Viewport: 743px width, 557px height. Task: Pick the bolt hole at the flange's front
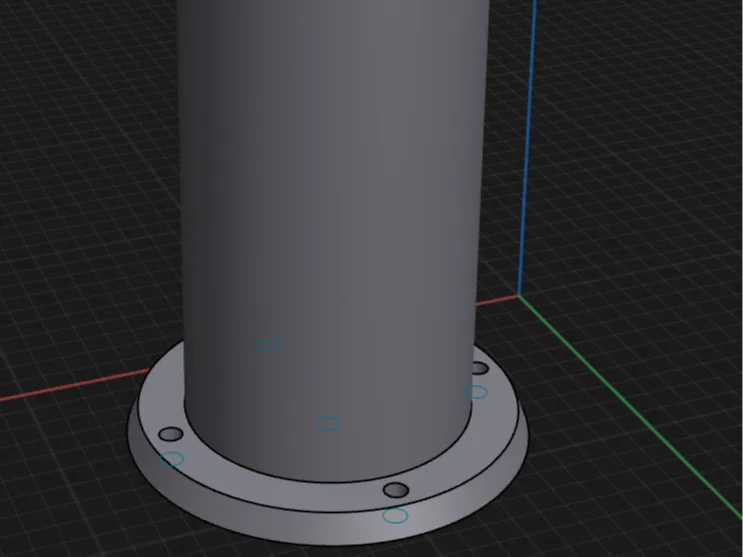click(x=396, y=490)
